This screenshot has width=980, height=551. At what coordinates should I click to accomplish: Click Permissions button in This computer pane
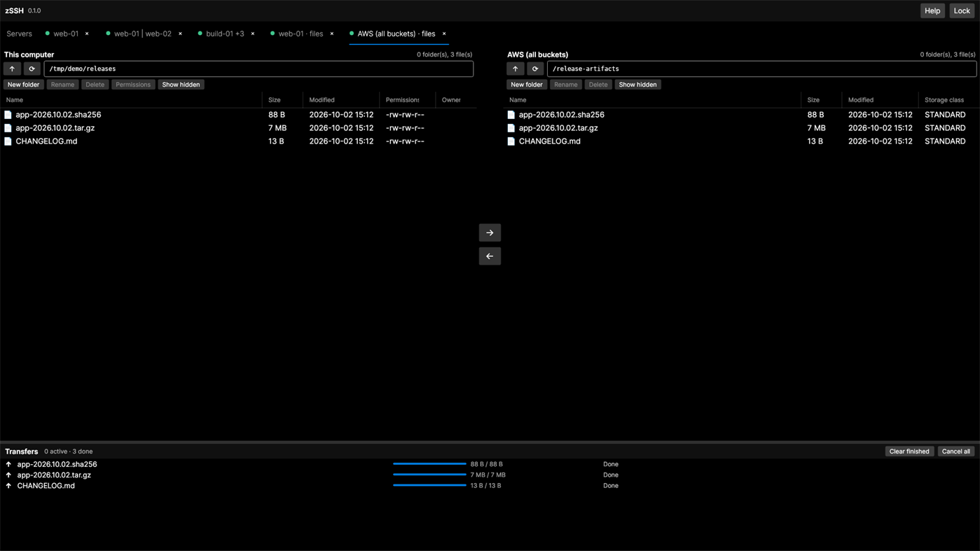click(x=133, y=85)
